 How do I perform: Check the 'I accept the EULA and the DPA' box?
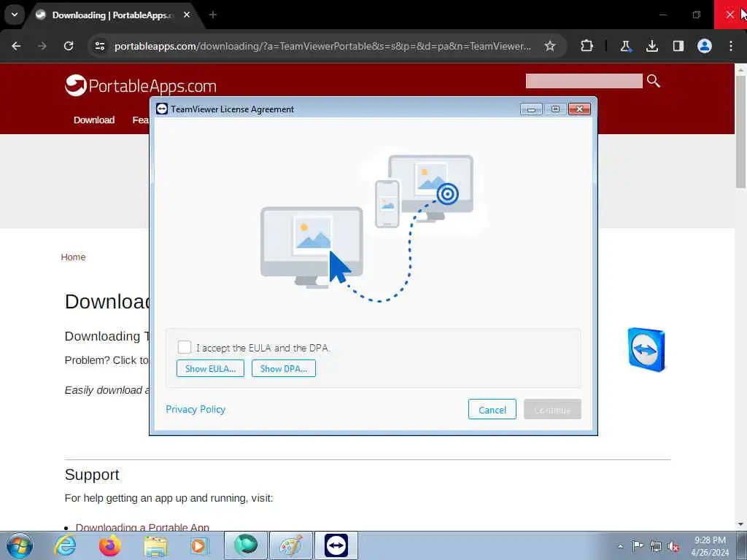point(185,347)
